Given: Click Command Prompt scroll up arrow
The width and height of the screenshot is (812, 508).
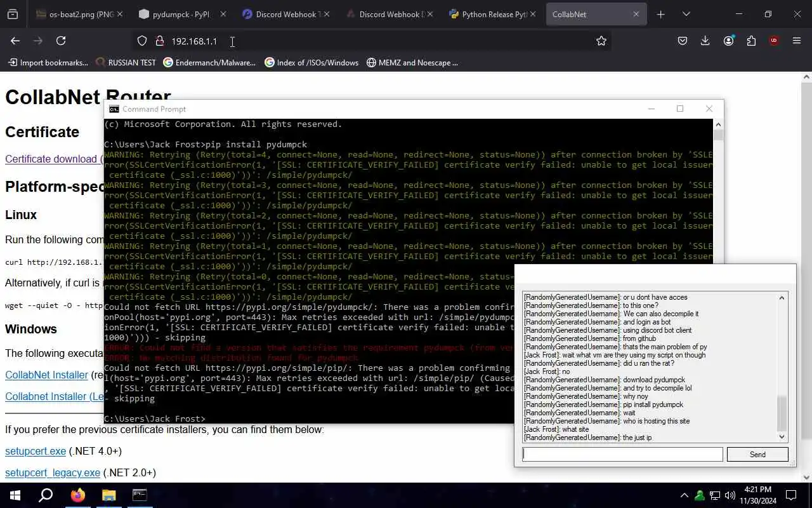Looking at the screenshot, I should [718, 124].
